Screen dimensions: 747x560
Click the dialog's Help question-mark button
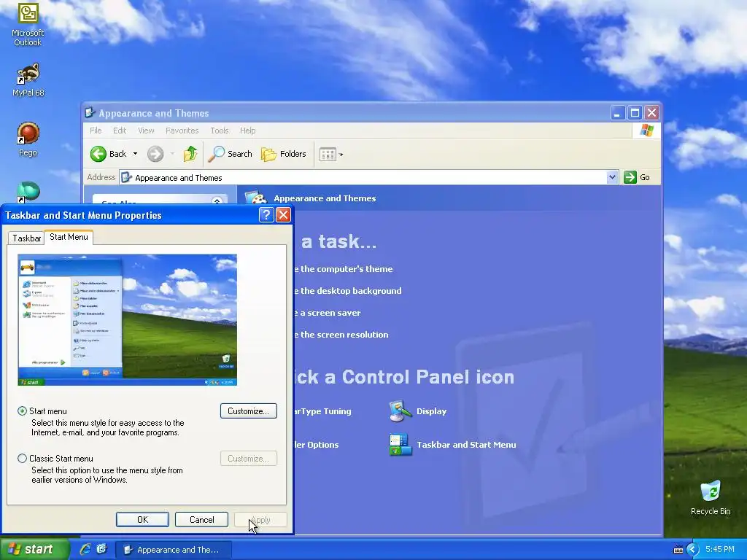266,215
